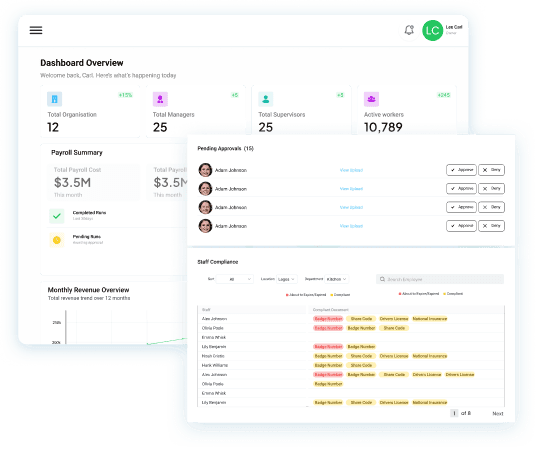Deny the fourth Adam Johnson request
The image size is (537, 449).
pos(491,226)
